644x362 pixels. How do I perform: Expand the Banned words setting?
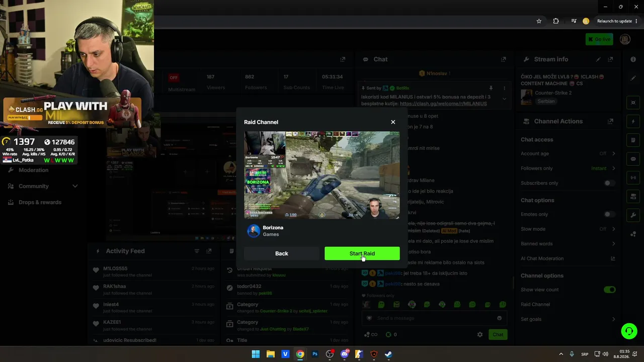(x=568, y=244)
